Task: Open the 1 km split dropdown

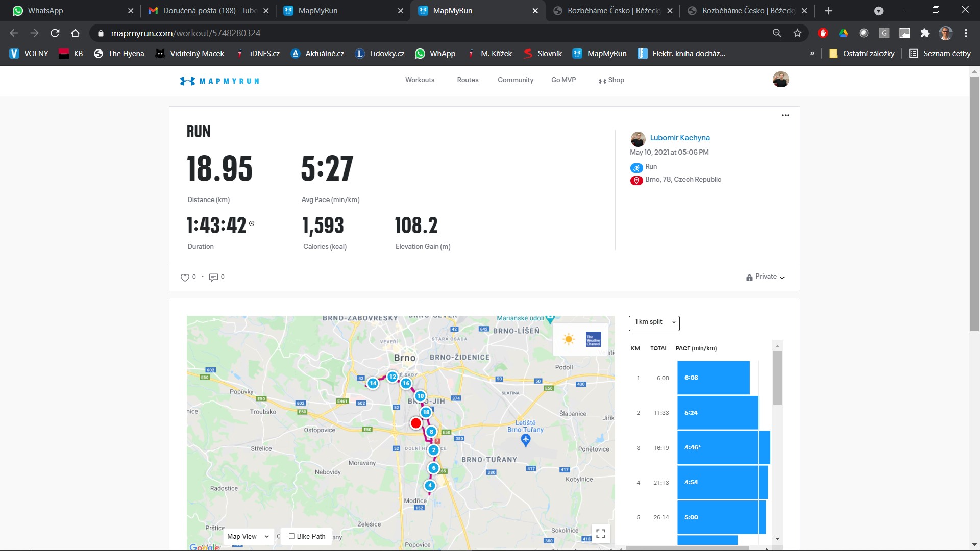Action: pyautogui.click(x=654, y=322)
